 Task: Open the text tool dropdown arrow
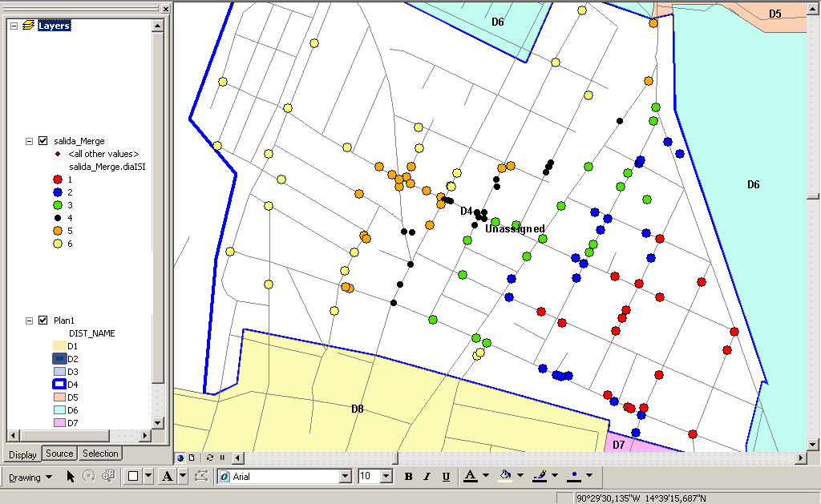[183, 476]
